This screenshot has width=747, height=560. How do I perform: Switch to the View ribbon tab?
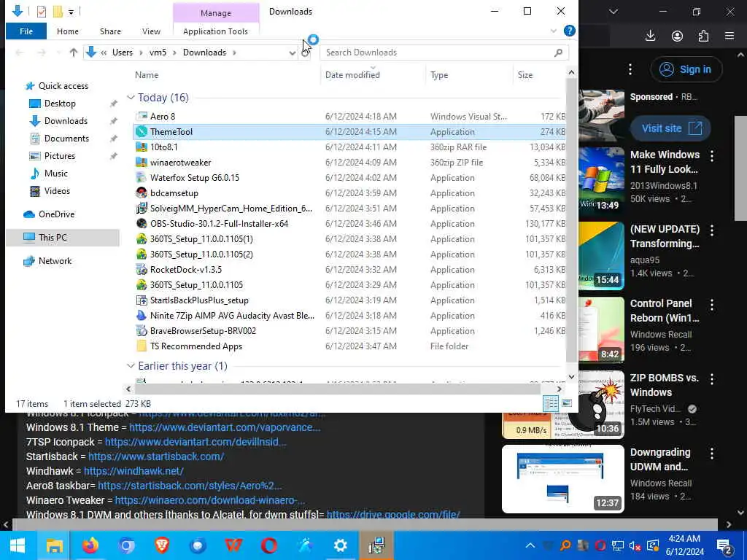(151, 31)
